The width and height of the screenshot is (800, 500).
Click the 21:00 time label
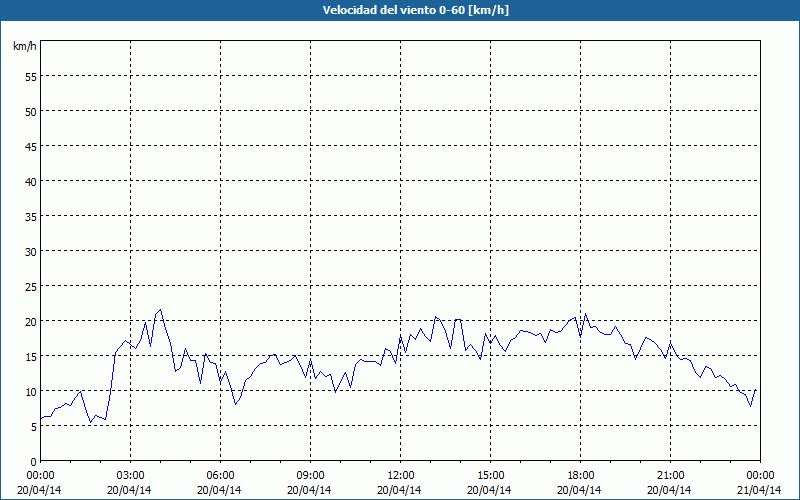(670, 475)
